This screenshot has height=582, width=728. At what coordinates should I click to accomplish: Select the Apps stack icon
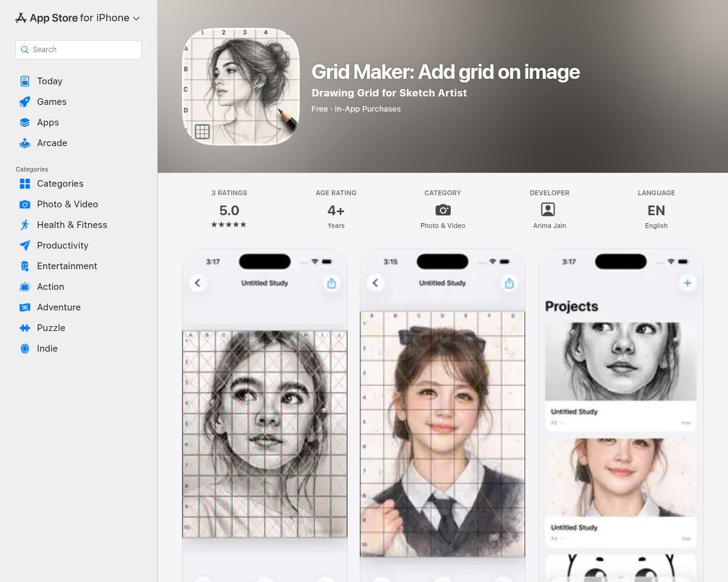25,122
